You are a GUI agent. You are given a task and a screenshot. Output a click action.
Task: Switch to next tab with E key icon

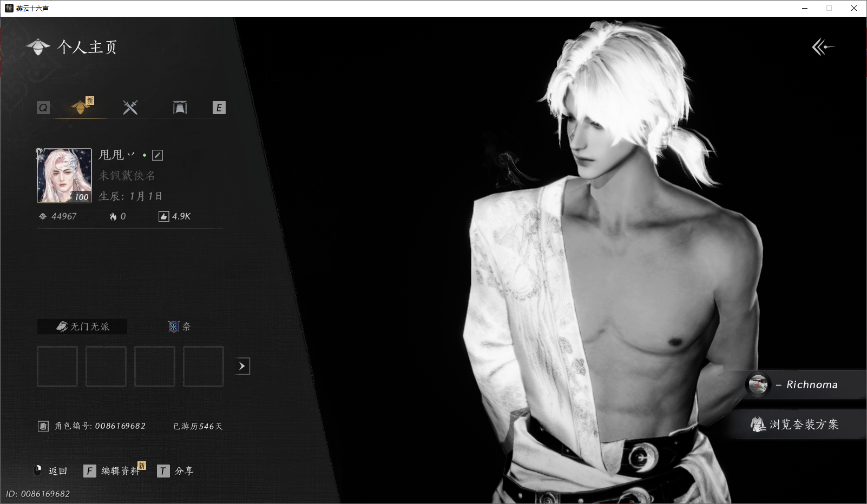[219, 108]
